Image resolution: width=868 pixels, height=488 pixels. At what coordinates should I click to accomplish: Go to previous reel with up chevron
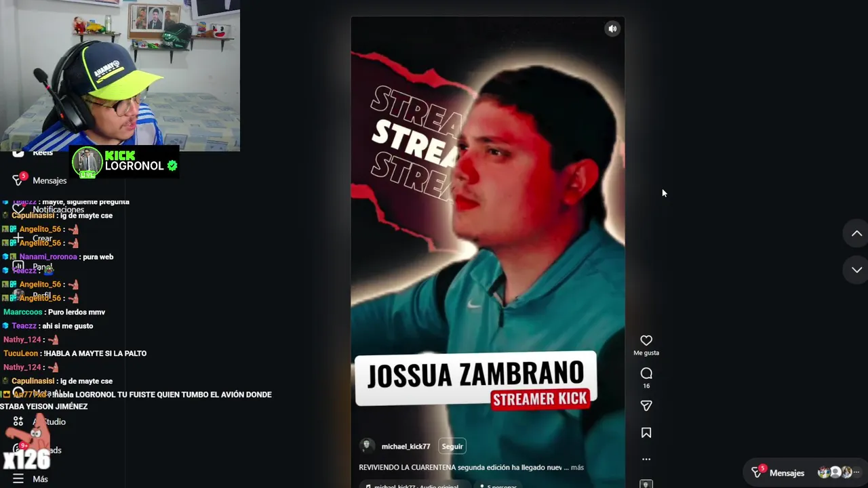coord(856,233)
